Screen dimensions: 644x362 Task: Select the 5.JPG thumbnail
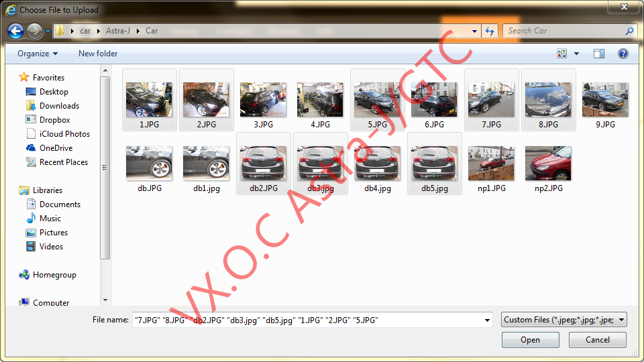[x=378, y=100]
